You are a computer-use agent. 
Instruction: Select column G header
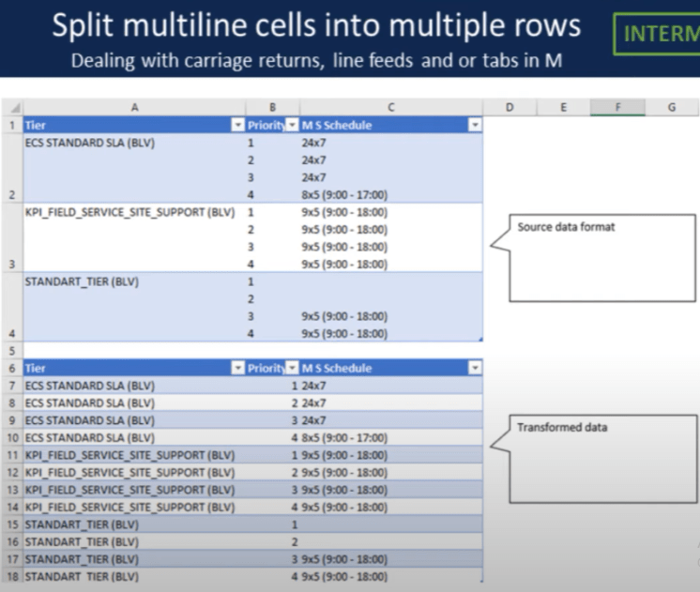671,108
